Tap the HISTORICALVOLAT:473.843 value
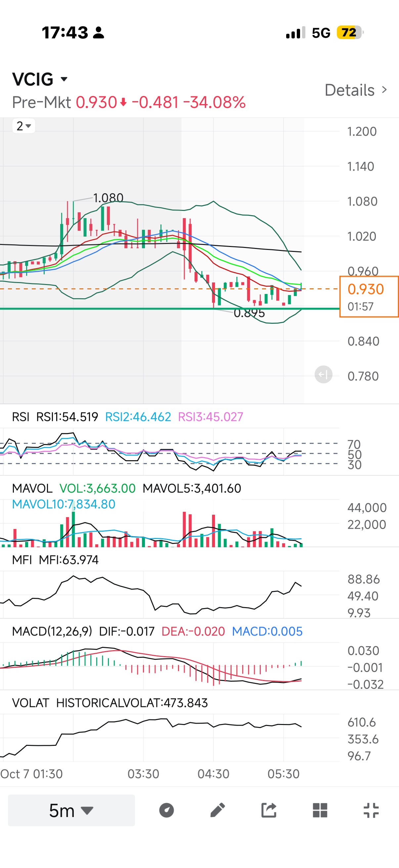The height and width of the screenshot is (868, 399). (132, 702)
